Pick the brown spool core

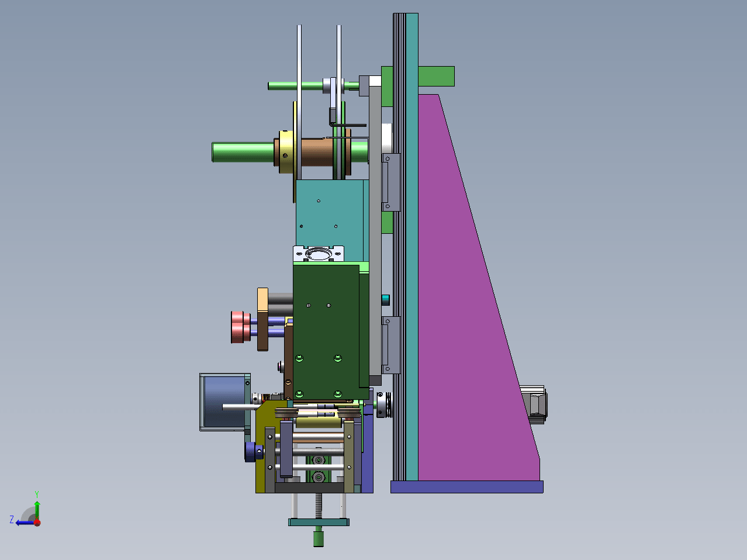click(317, 152)
